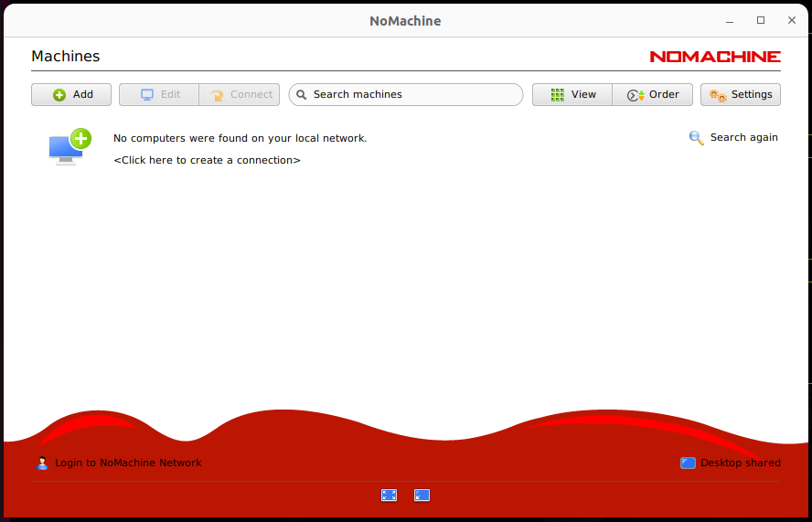812x522 pixels.
Task: Open the Order sorting menu
Action: tap(653, 94)
